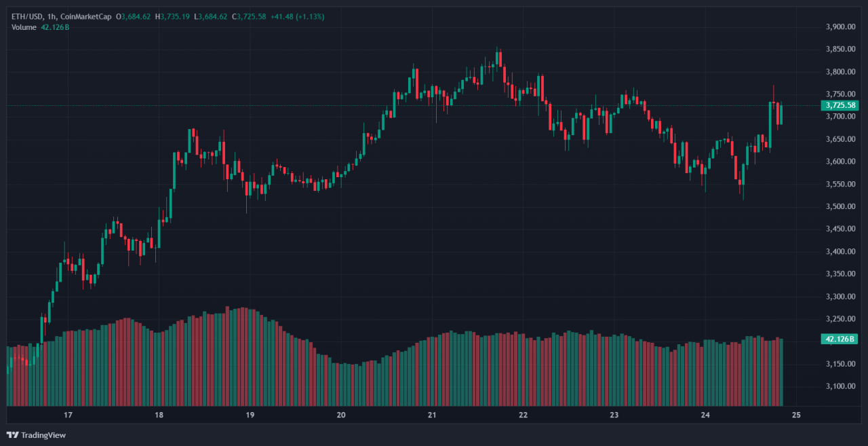
Task: Select the Volume indicator legend label
Action: [x=24, y=27]
